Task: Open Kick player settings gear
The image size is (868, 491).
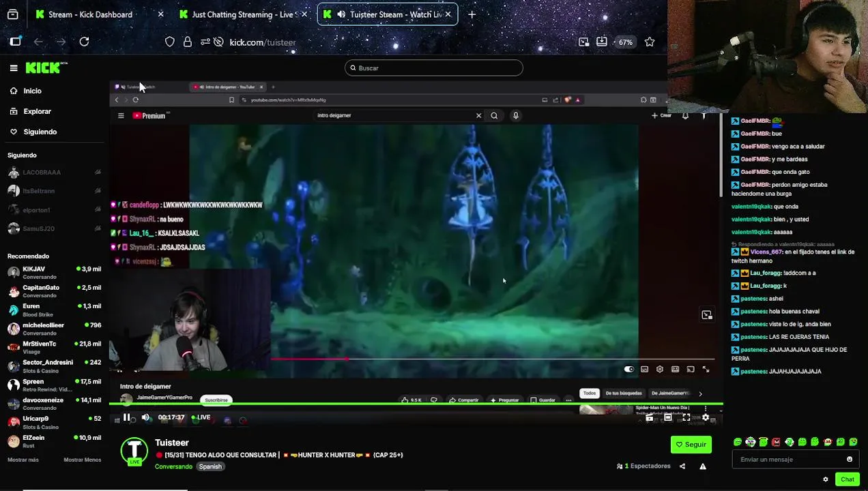Action: (x=706, y=417)
